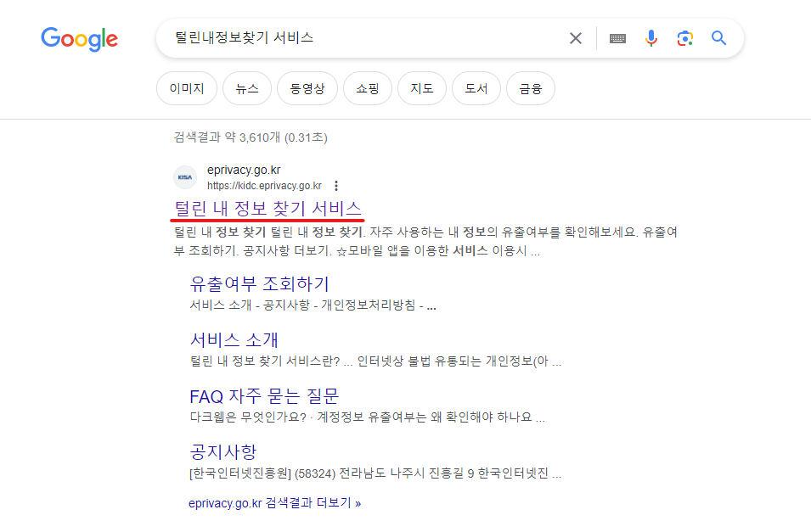Select the 이미지 filter tab

[187, 88]
